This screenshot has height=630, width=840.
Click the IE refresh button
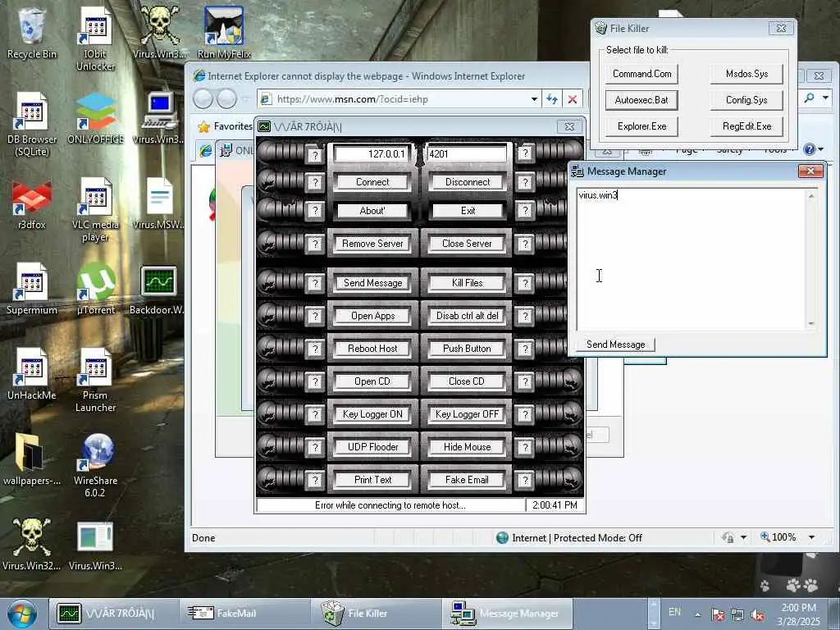(x=552, y=99)
